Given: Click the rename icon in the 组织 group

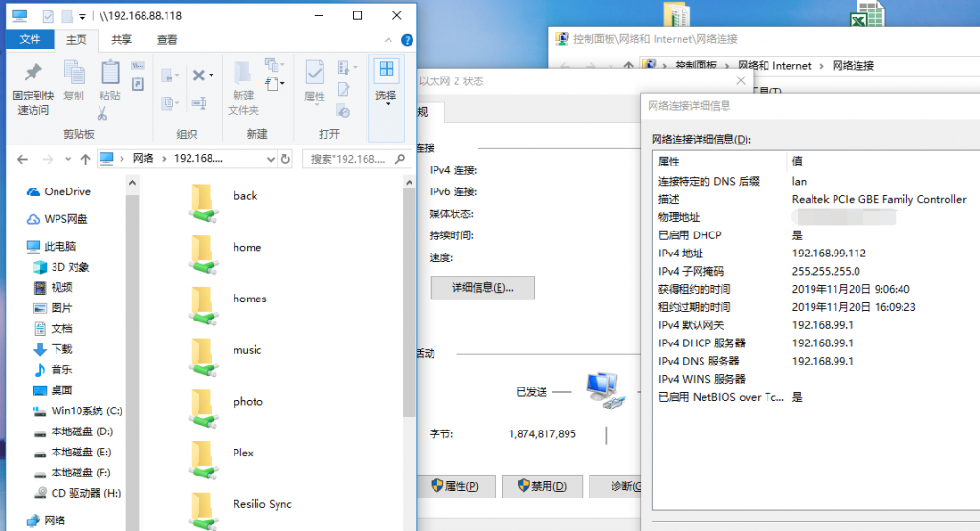Looking at the screenshot, I should (199, 102).
